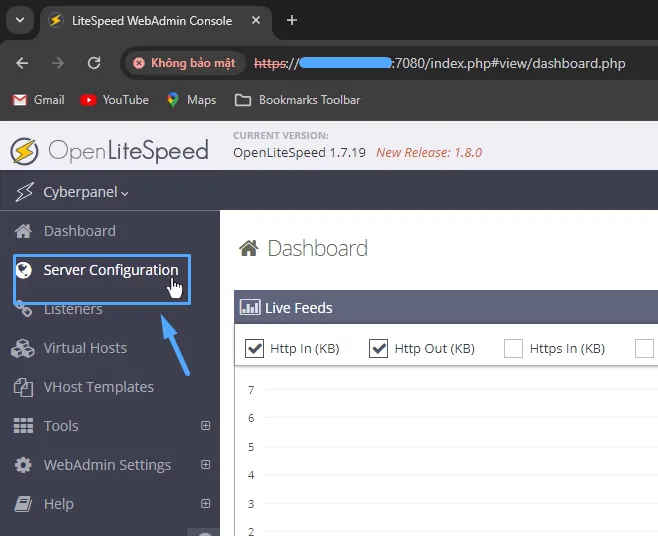This screenshot has height=536, width=658.
Task: Open the new tab plus button
Action: pos(292,20)
